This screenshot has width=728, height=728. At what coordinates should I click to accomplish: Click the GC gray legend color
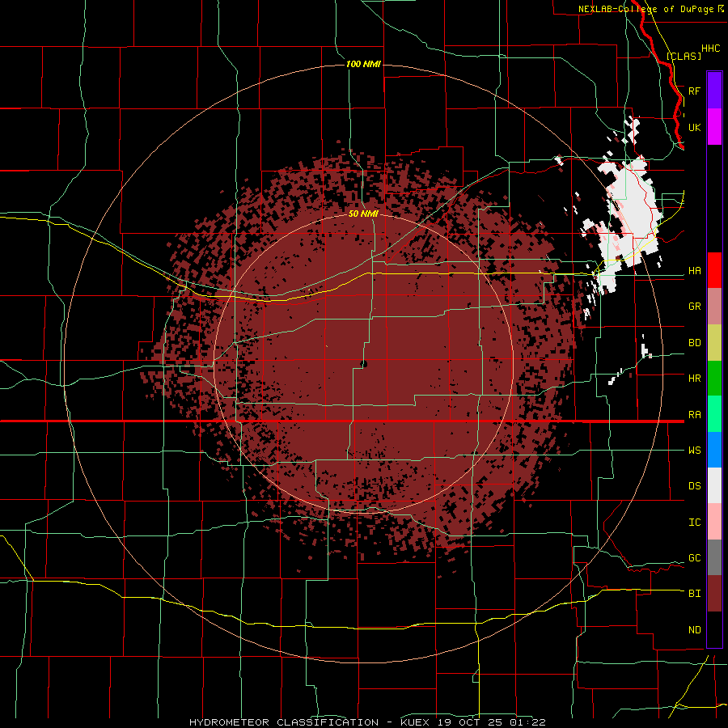[x=714, y=557]
